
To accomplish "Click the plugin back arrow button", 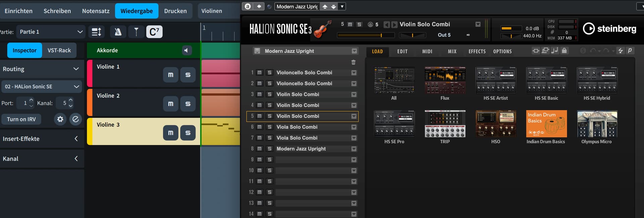I will pos(259,6).
